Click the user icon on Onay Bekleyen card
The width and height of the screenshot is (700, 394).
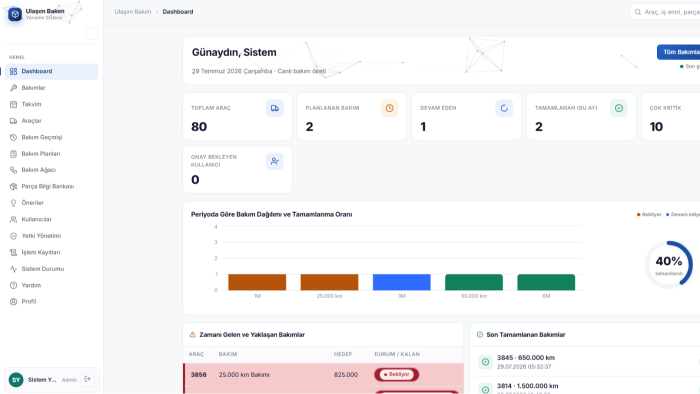click(275, 162)
